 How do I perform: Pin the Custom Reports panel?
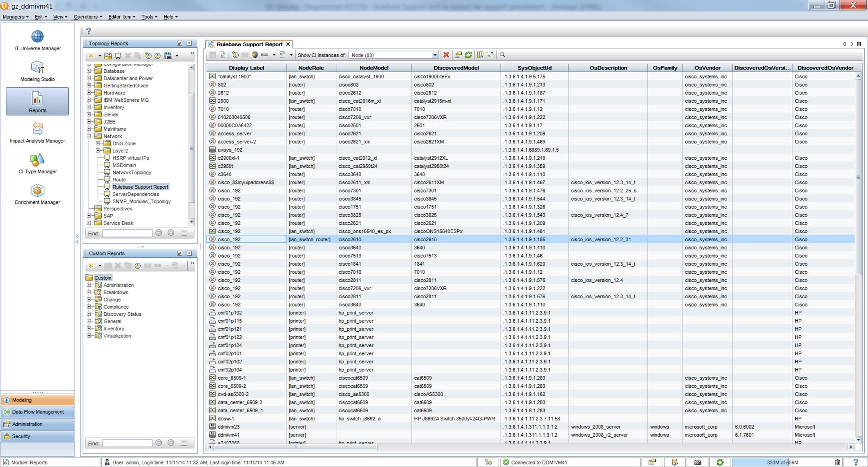189,253
